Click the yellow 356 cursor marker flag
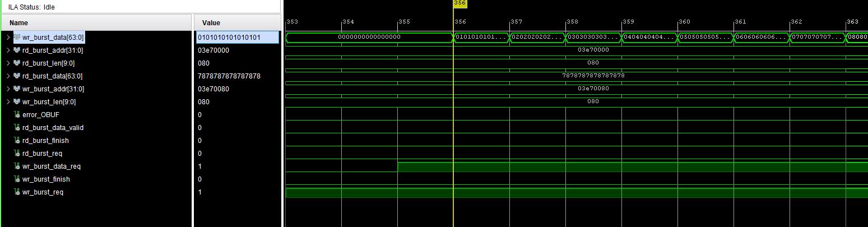Screen dimensions: 868x227 tap(459, 3)
